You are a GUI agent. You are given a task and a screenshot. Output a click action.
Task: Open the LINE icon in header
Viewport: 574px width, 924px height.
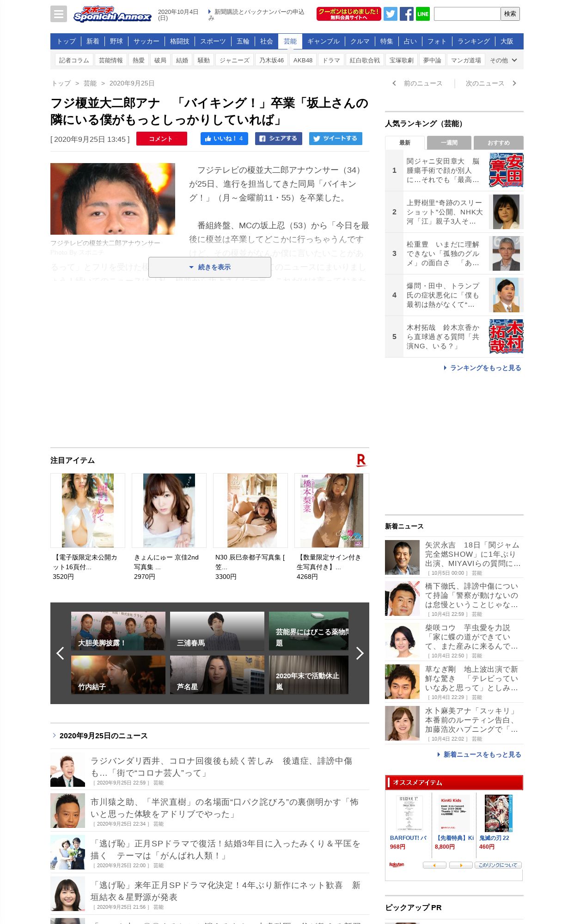click(x=423, y=14)
